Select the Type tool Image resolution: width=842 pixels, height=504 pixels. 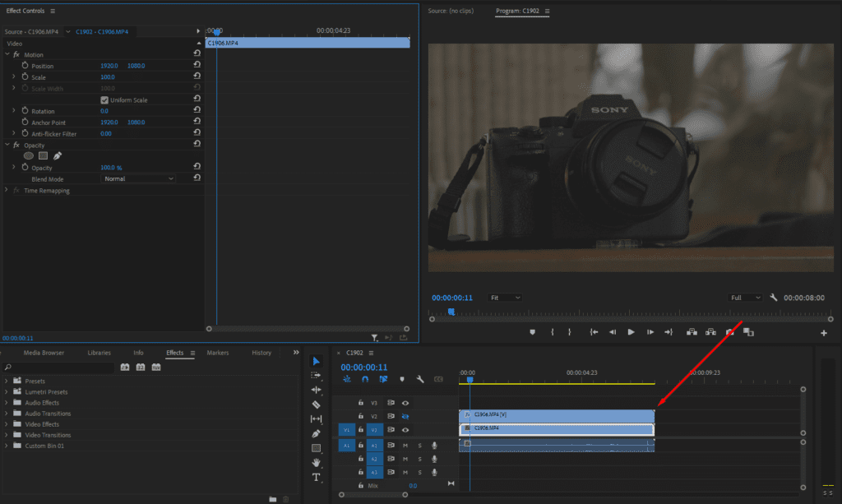coord(316,477)
